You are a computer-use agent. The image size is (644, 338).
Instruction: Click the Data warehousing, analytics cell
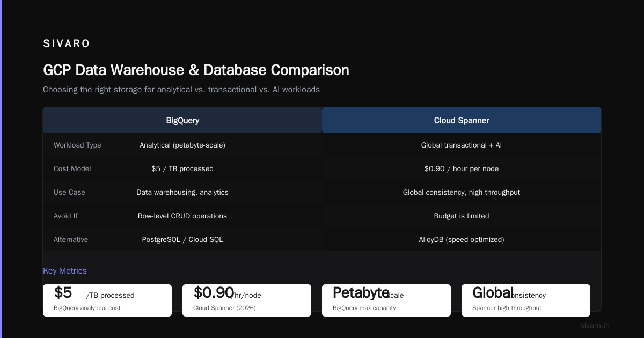[182, 193]
